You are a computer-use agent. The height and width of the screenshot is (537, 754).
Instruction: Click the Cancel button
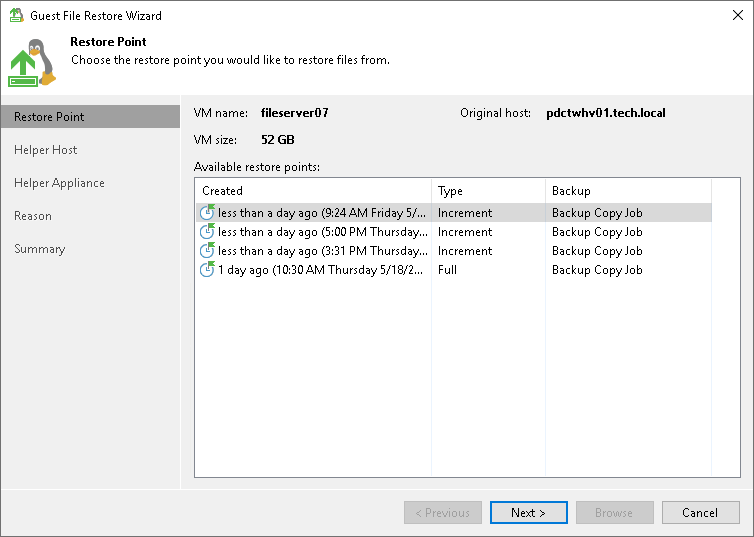click(x=700, y=512)
